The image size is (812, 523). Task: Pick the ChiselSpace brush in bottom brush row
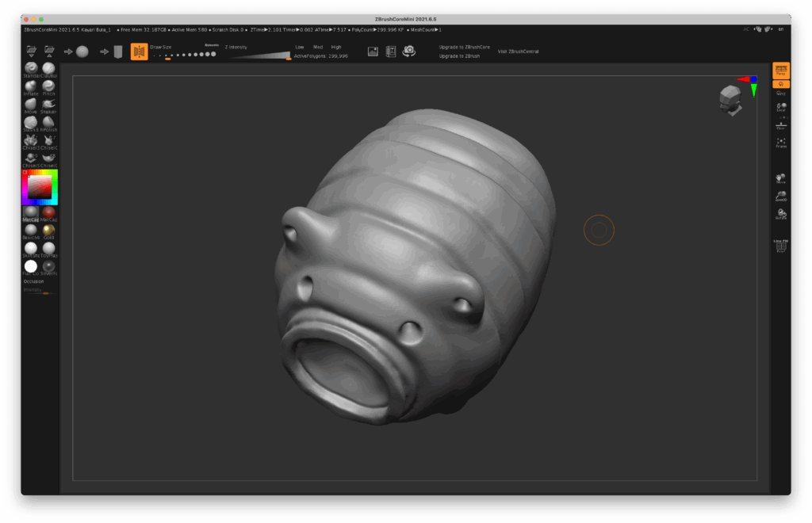click(31, 160)
